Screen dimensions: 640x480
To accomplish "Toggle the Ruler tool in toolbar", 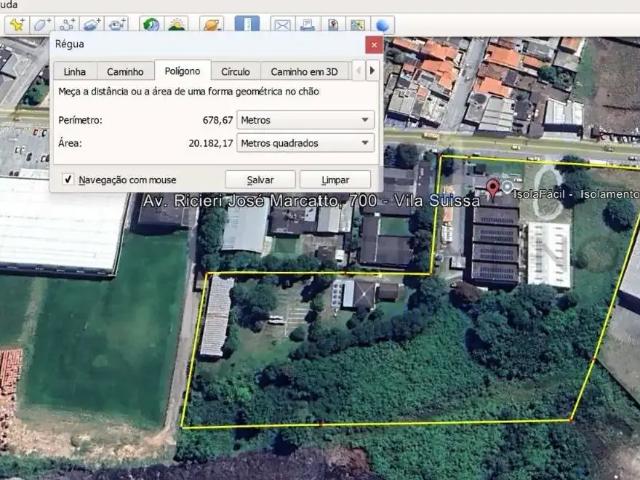I will tap(246, 24).
